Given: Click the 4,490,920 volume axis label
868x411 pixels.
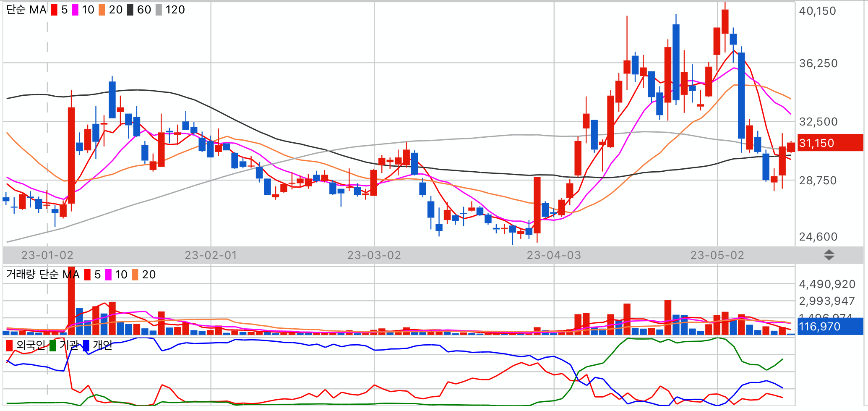Looking at the screenshot, I should tap(827, 284).
